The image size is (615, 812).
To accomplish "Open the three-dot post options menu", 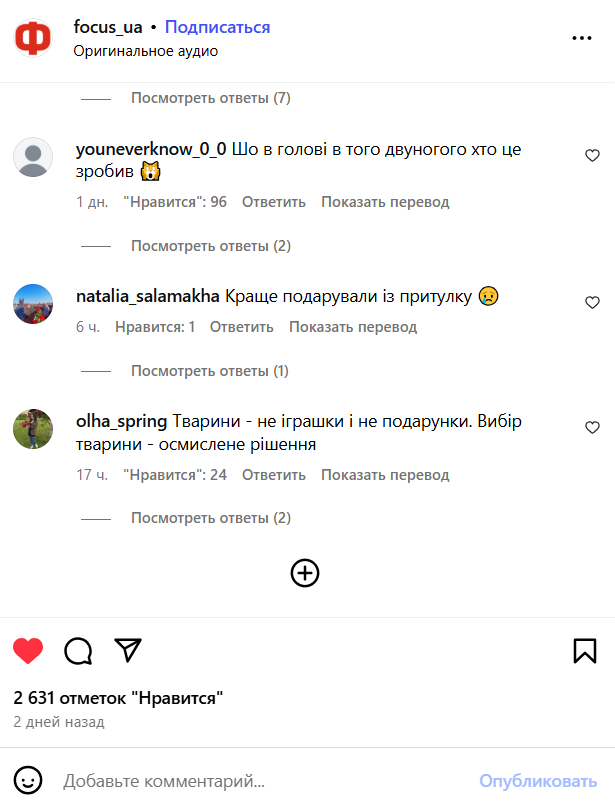I will point(582,38).
